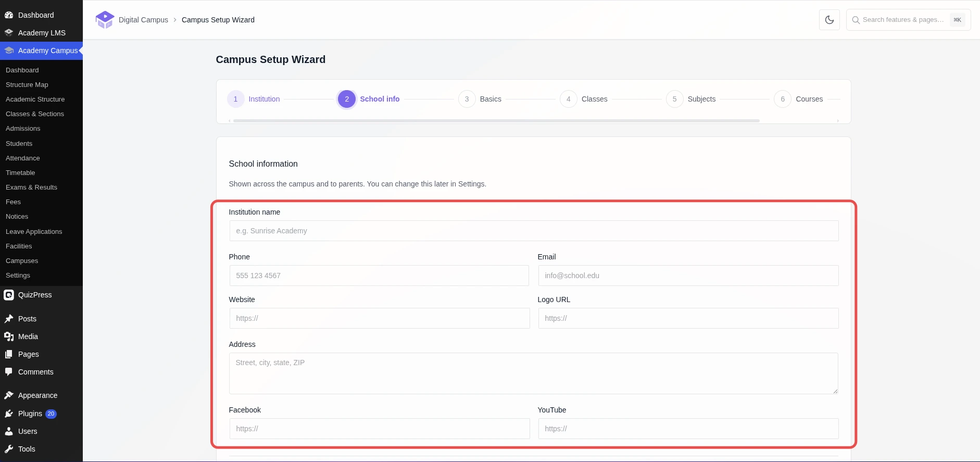Focus the Email input field
This screenshot has width=980, height=462.
pos(688,276)
